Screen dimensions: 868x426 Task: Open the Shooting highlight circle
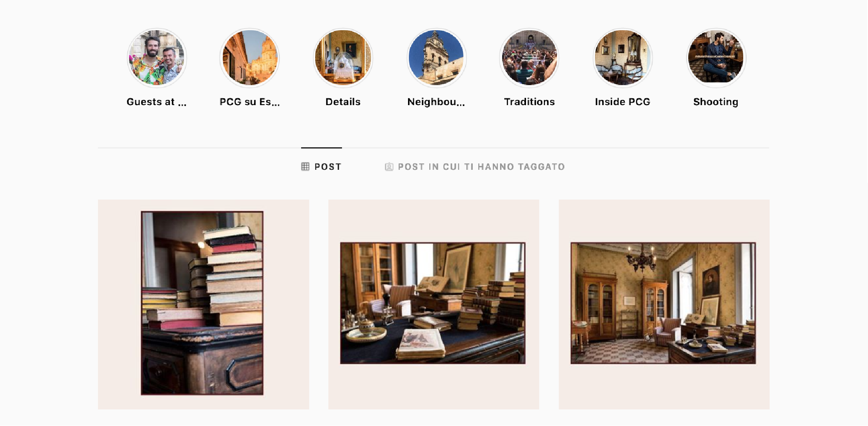716,58
